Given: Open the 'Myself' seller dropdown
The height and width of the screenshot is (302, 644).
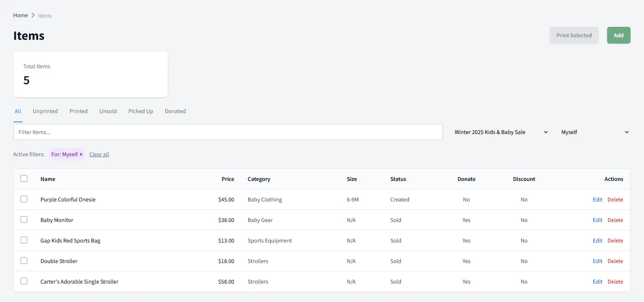Looking at the screenshot, I should click(595, 132).
